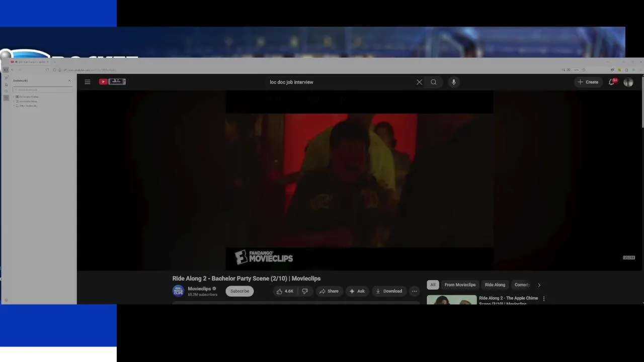Screen dimensions: 644x362
Task: Run search with the magnifier icon
Action: click(434, 82)
